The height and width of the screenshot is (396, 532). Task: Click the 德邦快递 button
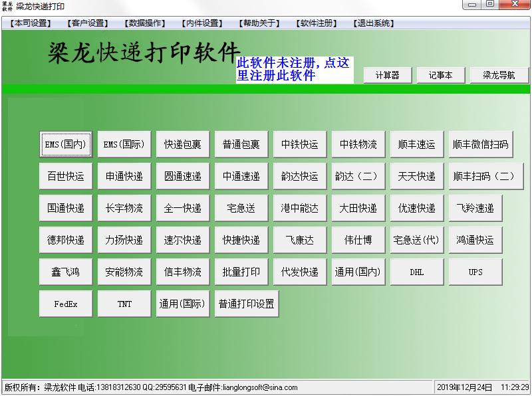point(66,240)
